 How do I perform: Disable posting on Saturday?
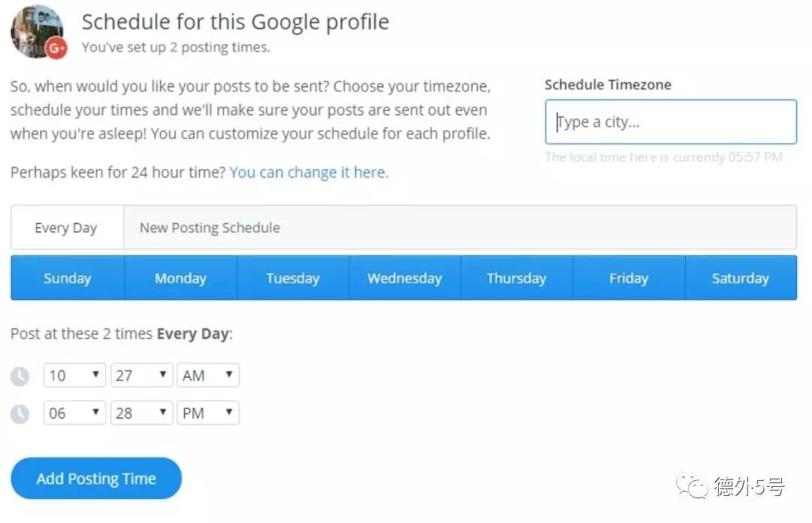(x=741, y=278)
